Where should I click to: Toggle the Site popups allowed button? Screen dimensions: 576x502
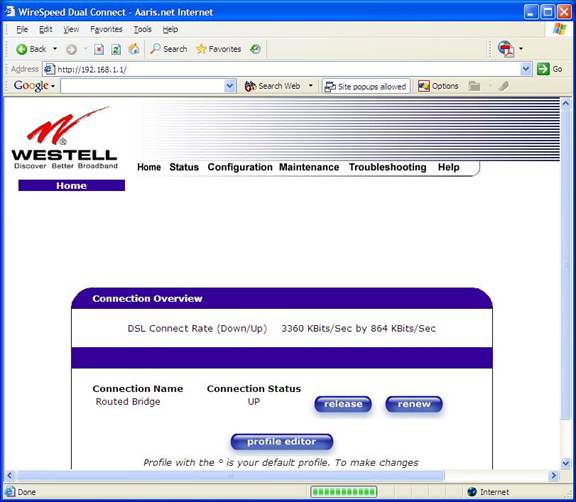366,87
